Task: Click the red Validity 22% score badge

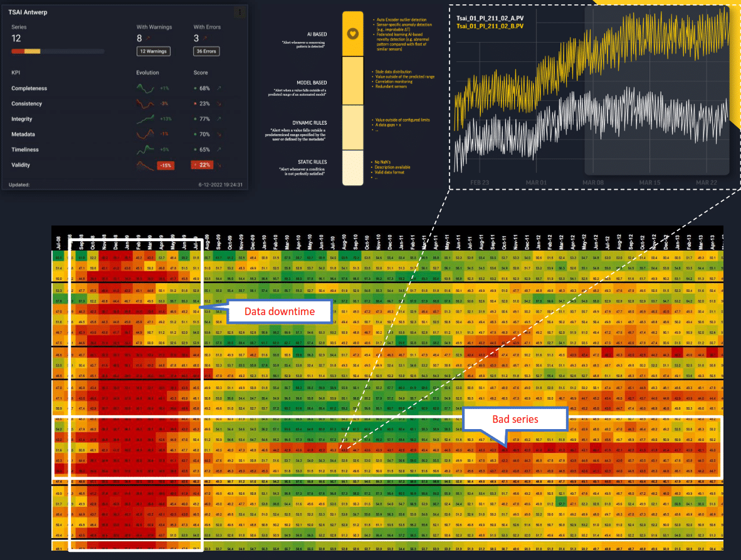Action: (x=202, y=165)
